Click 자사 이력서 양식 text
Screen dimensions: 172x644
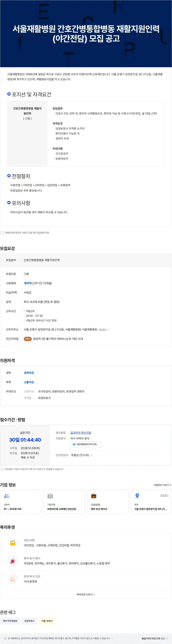coord(80,438)
